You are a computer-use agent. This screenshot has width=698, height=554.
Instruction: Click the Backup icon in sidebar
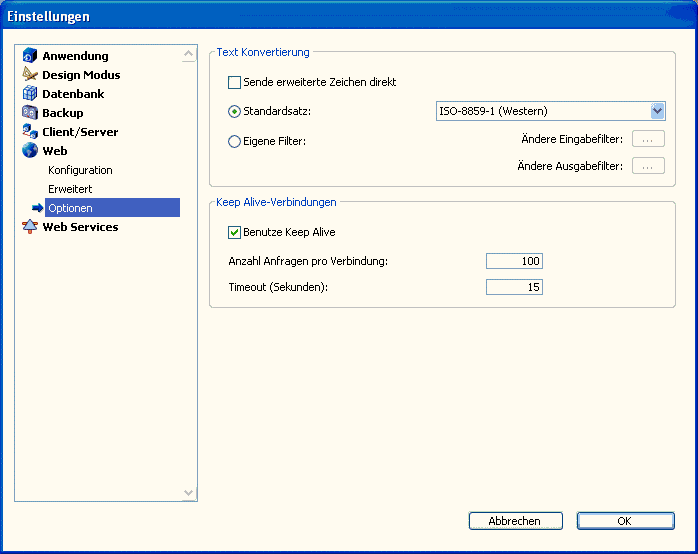(30, 113)
